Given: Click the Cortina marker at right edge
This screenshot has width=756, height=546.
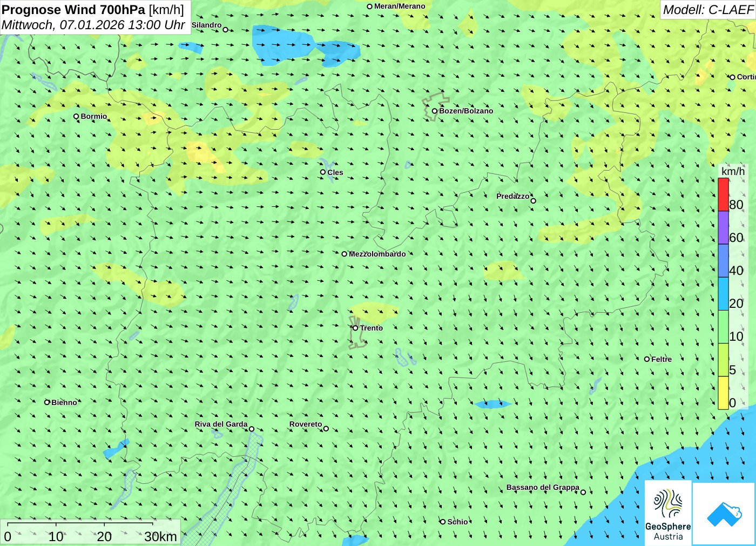Looking at the screenshot, I should point(732,77).
